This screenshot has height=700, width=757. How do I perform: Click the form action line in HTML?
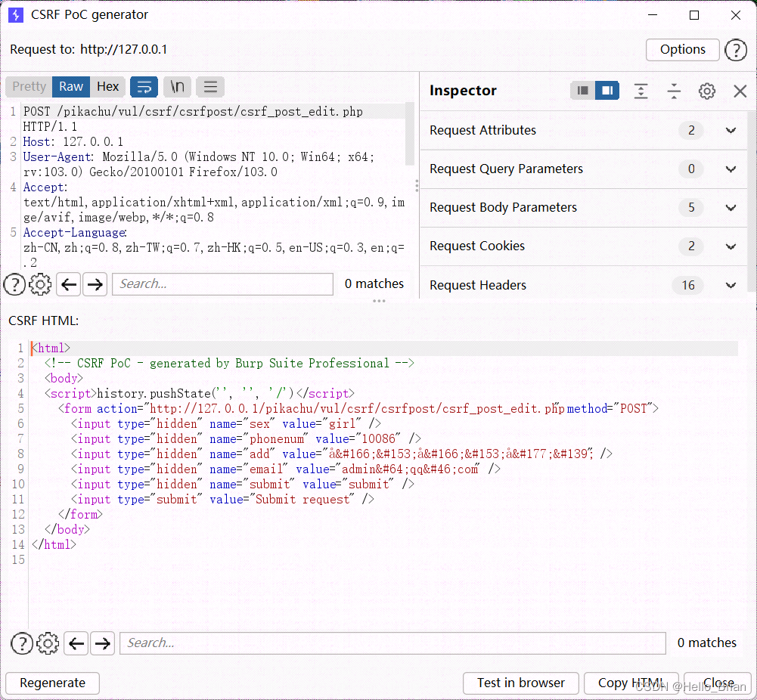pos(358,409)
